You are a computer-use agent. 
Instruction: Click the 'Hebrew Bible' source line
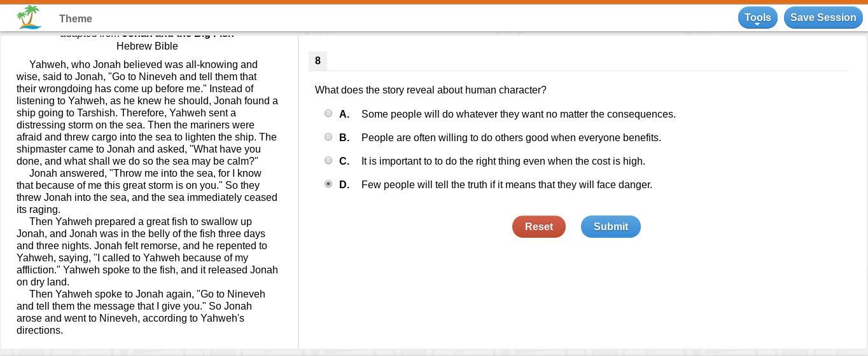(x=147, y=46)
